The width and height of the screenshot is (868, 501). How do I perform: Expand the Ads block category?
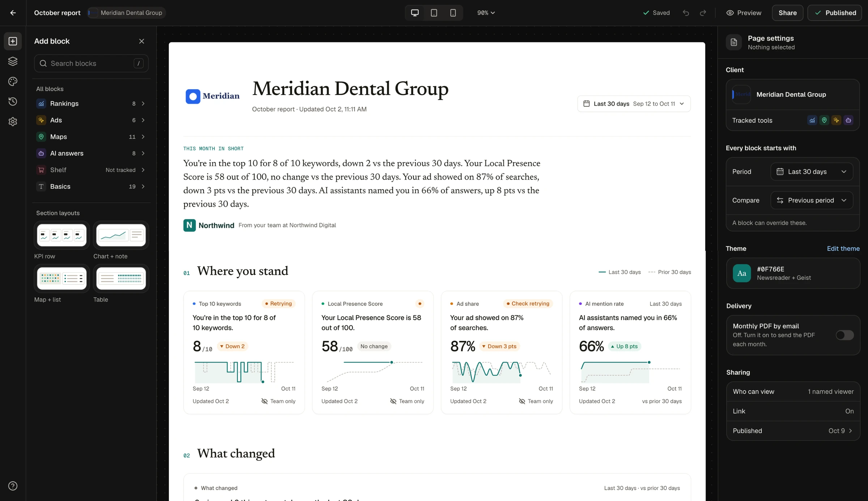(91, 120)
